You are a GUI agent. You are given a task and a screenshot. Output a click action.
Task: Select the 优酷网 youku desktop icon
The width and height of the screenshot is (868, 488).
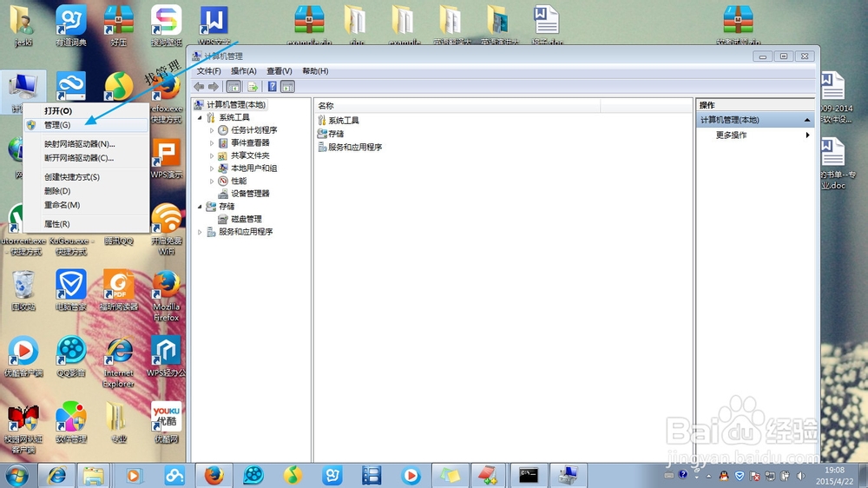[166, 422]
